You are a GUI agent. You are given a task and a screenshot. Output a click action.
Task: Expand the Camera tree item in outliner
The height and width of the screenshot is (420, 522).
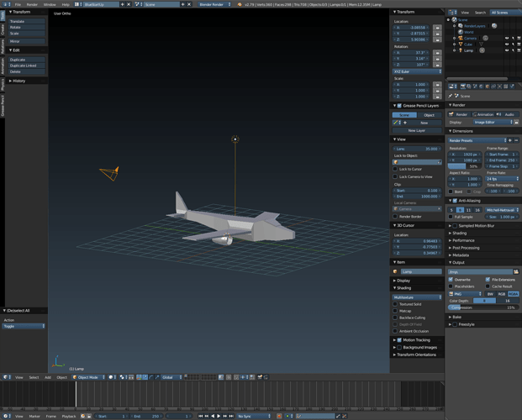(x=454, y=39)
